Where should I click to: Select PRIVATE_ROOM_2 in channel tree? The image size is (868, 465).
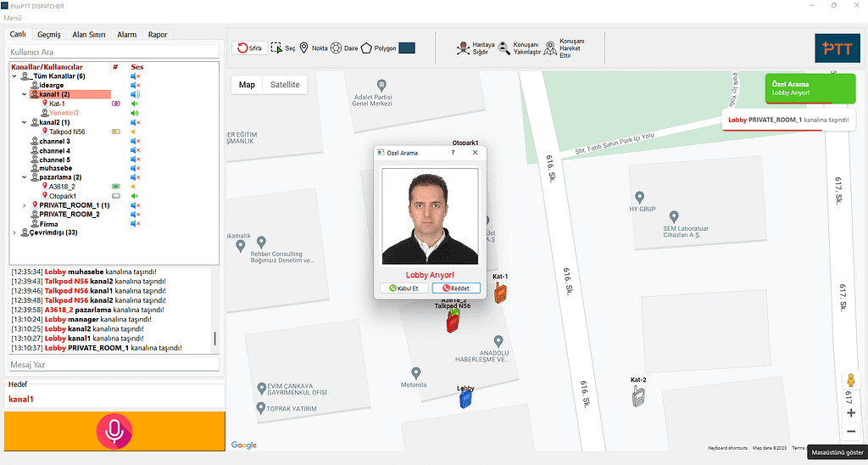pos(70,214)
